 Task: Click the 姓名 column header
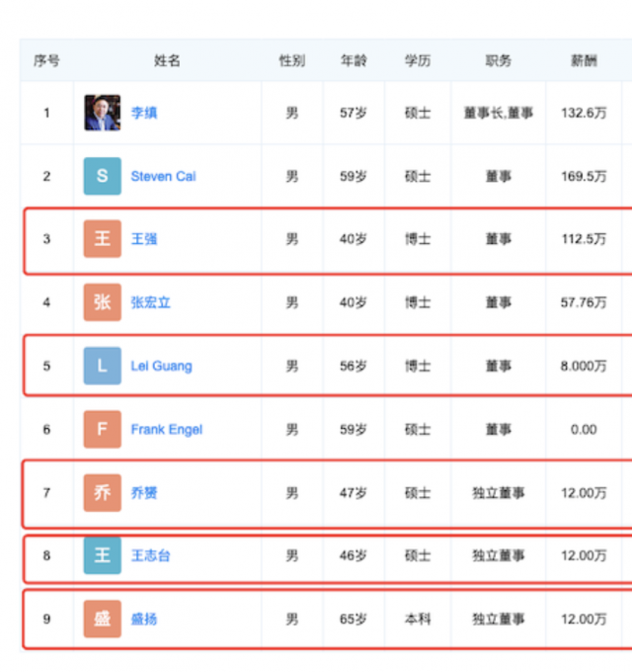(x=167, y=61)
